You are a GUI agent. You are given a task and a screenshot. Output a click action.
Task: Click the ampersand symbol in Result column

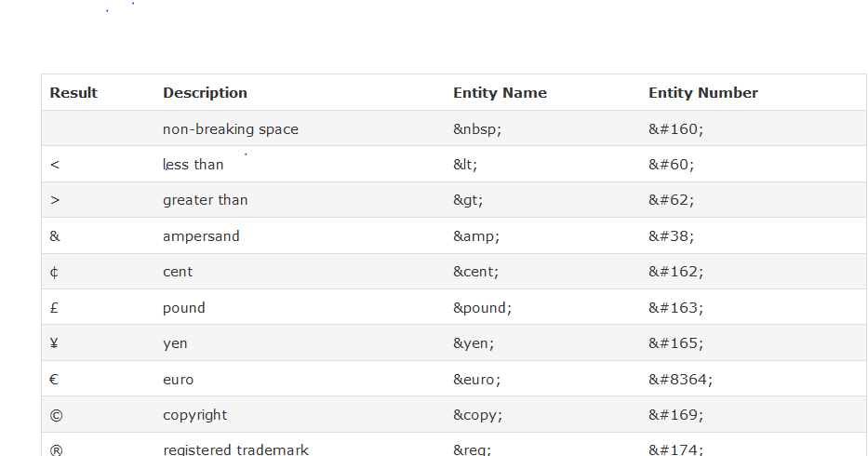click(x=55, y=236)
